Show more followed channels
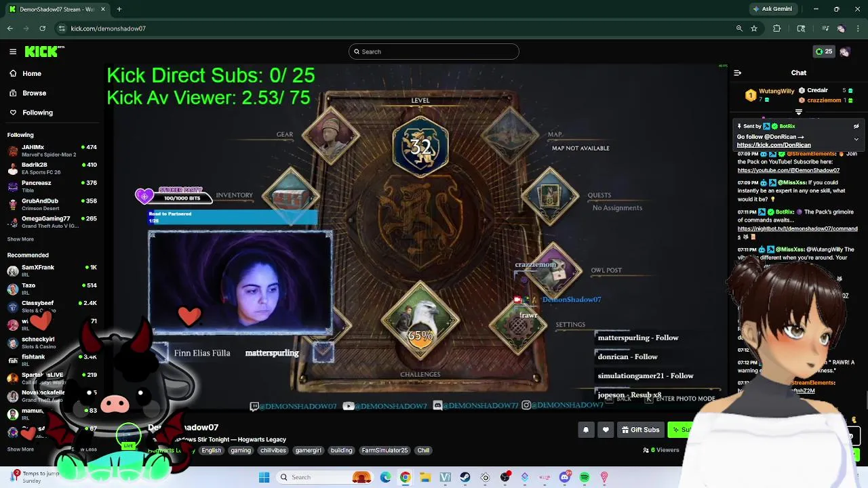 20,239
